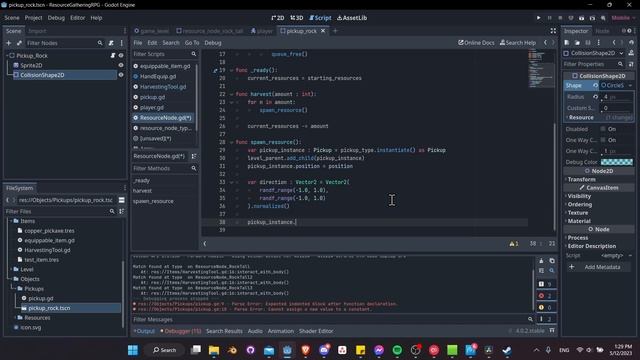Open Online Docs
The width and height of the screenshot is (640, 360).
pyautogui.click(x=476, y=43)
